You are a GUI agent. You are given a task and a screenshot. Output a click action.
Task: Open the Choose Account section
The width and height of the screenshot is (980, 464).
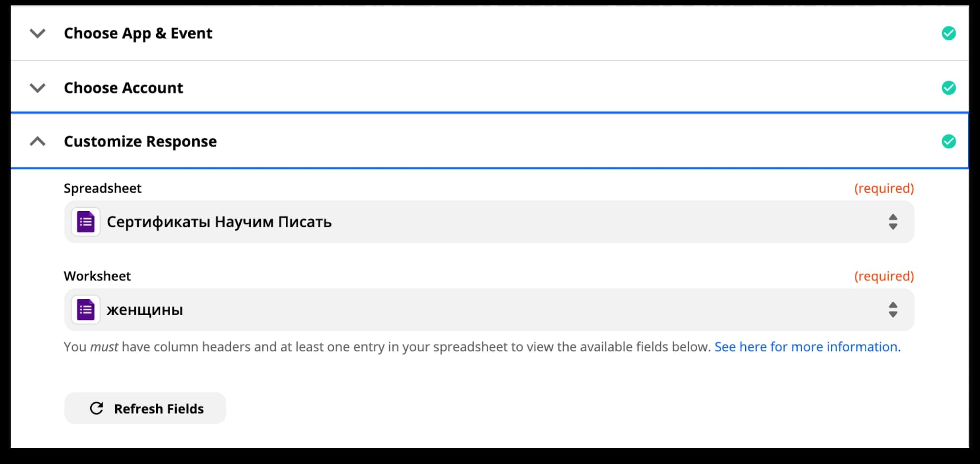pos(123,88)
